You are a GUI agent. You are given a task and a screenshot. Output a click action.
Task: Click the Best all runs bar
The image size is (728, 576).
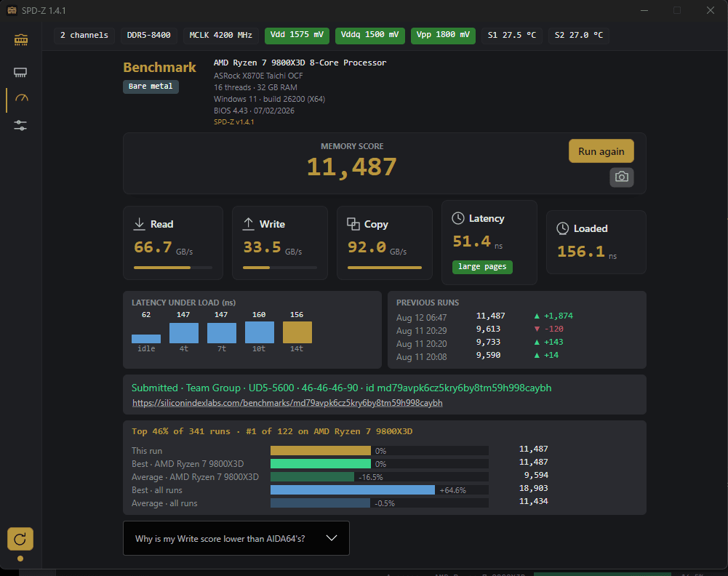pyautogui.click(x=353, y=489)
